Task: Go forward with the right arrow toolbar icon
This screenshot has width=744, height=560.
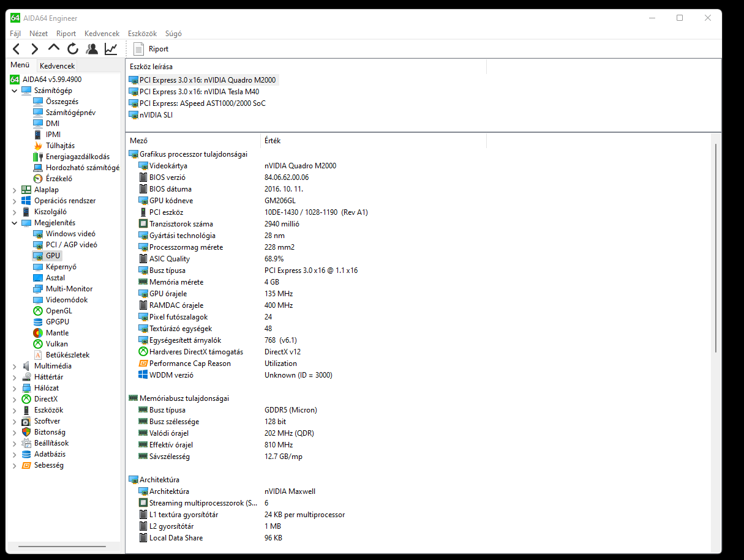Action: coord(35,49)
